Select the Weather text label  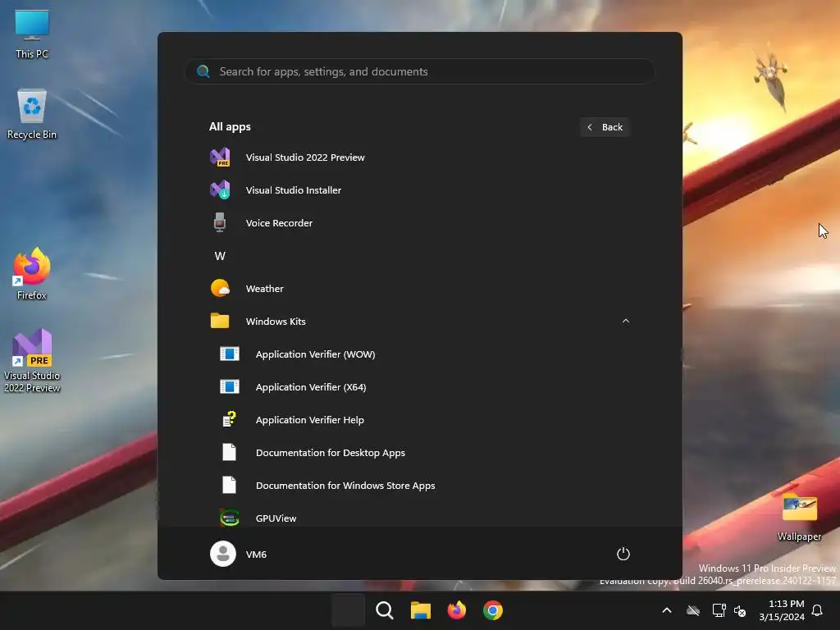pyautogui.click(x=265, y=288)
